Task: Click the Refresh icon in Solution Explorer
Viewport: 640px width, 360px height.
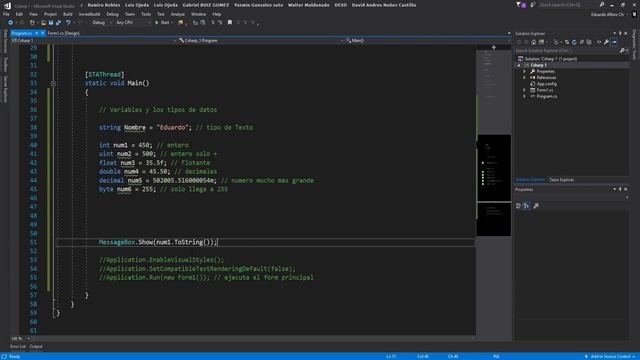Action: [x=574, y=42]
